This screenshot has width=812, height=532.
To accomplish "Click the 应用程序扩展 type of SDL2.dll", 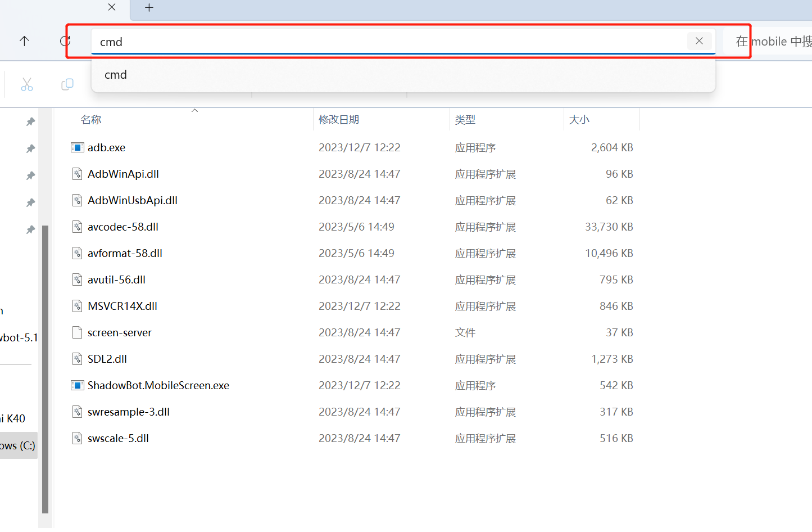I will (486, 359).
